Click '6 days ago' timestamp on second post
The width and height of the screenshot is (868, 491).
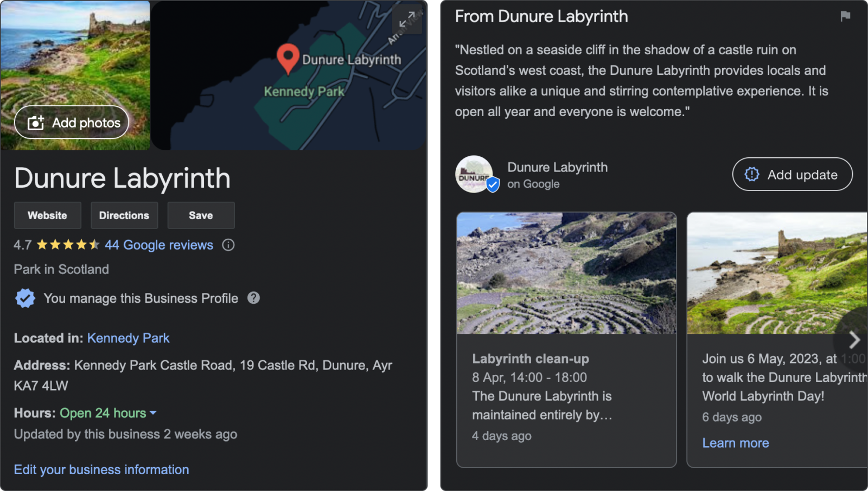tap(732, 417)
